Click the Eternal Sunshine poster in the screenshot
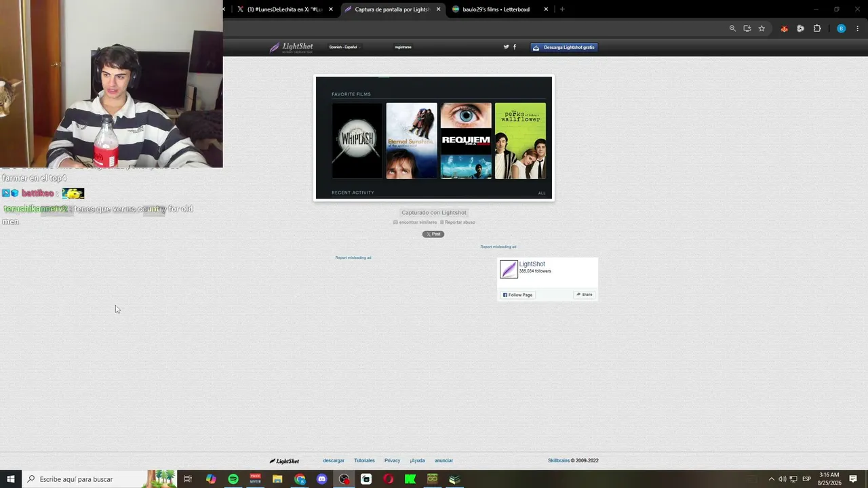Image resolution: width=868 pixels, height=488 pixels. click(412, 141)
